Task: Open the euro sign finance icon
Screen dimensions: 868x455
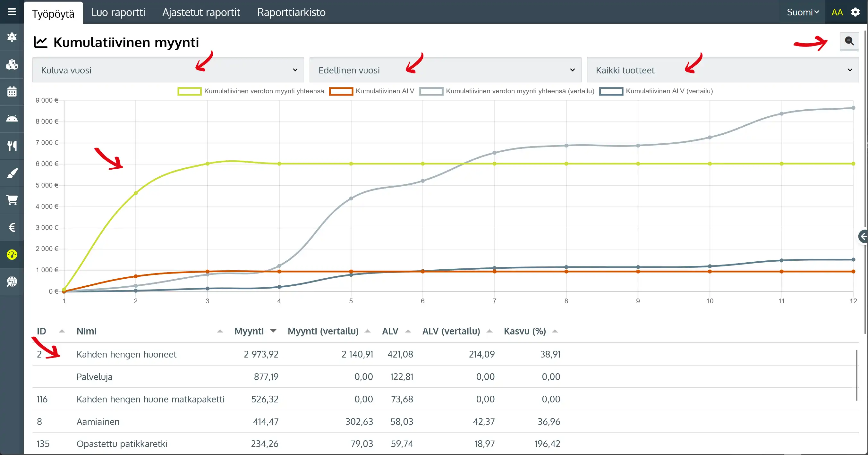Action: (12, 227)
